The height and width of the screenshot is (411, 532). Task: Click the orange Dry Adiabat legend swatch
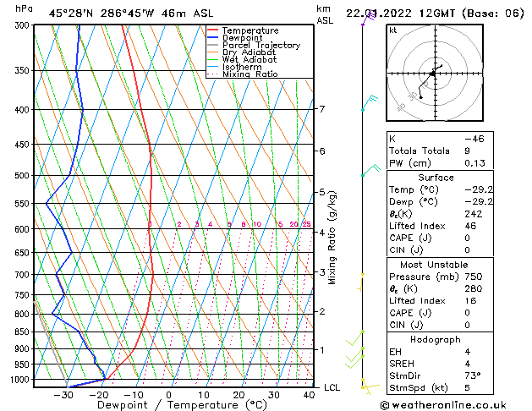[x=213, y=52]
